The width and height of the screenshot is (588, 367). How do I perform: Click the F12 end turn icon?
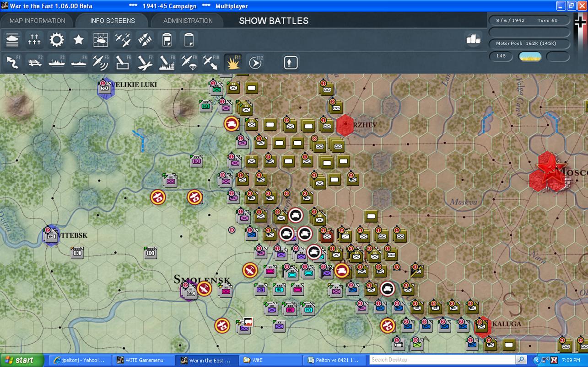pos(255,62)
